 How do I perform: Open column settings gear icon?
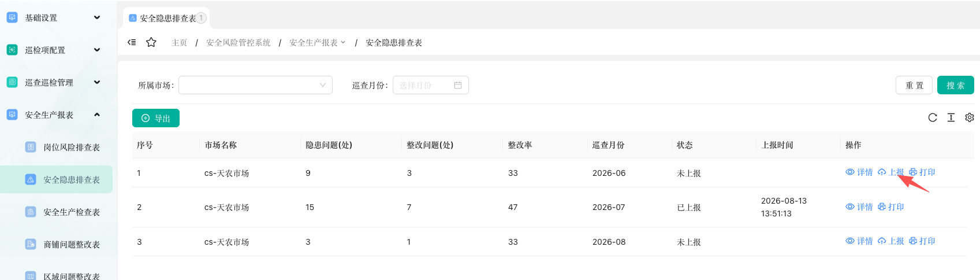[970, 117]
